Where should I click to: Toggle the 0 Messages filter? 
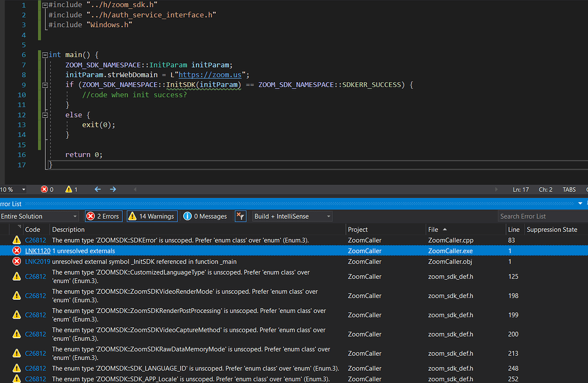coord(205,216)
